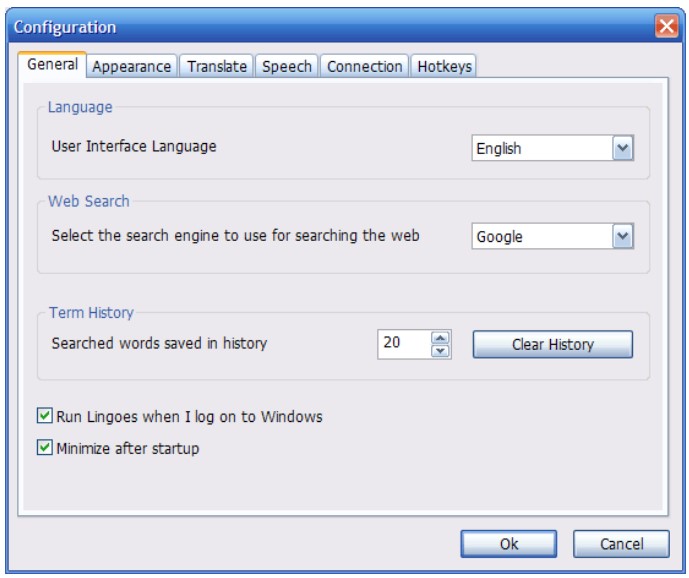Screen dimensions: 689x578
Task: Open the Hotkeys tab
Action: pyautogui.click(x=444, y=67)
